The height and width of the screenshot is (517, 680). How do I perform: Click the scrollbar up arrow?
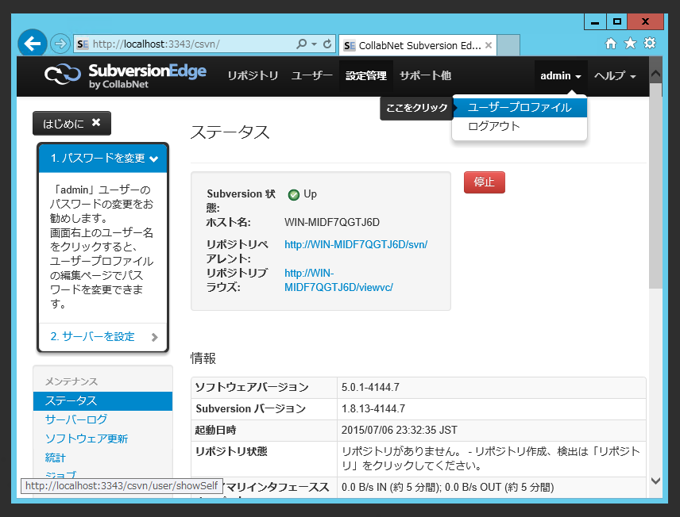coord(656,73)
